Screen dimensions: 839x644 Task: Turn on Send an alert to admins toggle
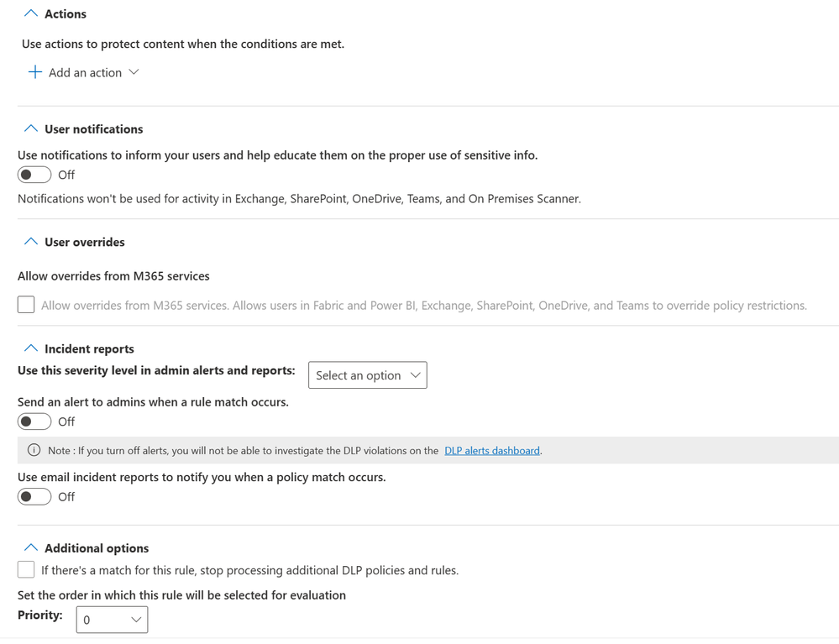34,421
